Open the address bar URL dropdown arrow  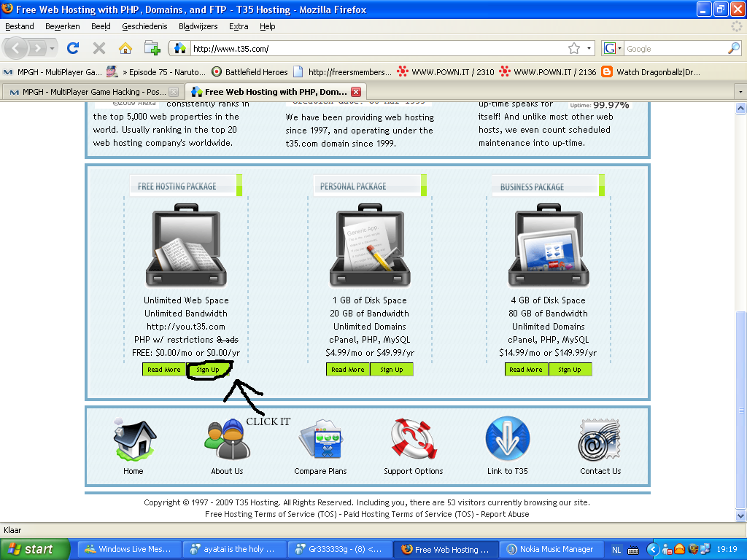tap(589, 49)
